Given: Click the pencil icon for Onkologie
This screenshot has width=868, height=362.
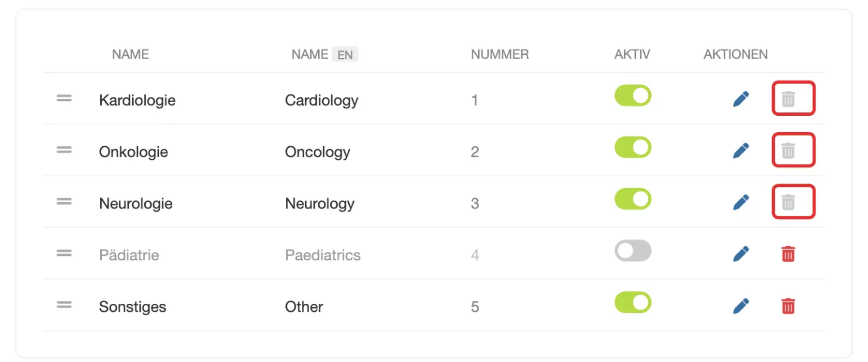Looking at the screenshot, I should tap(740, 151).
